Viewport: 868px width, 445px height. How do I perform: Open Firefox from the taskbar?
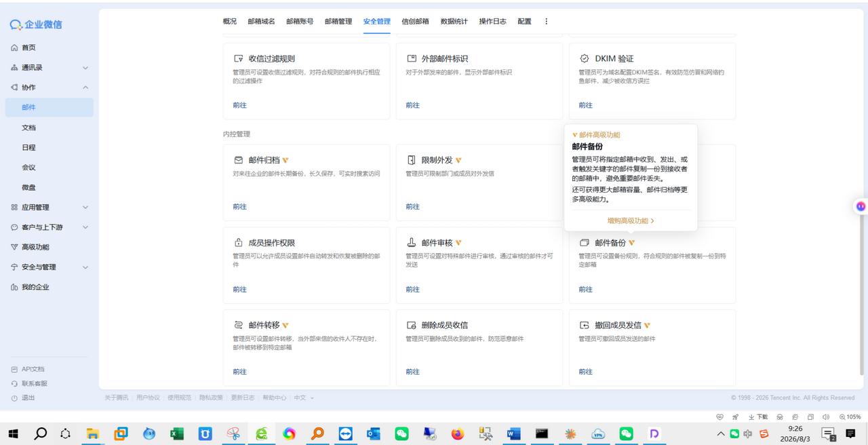(458, 433)
